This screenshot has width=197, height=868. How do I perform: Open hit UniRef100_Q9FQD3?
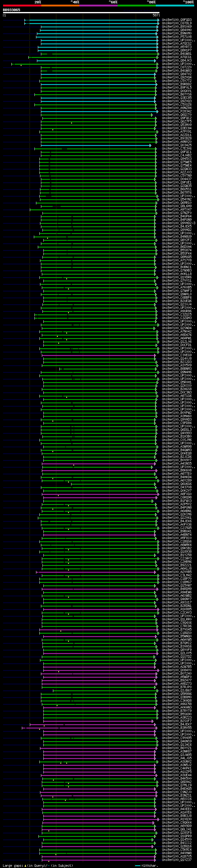coord(177,20)
